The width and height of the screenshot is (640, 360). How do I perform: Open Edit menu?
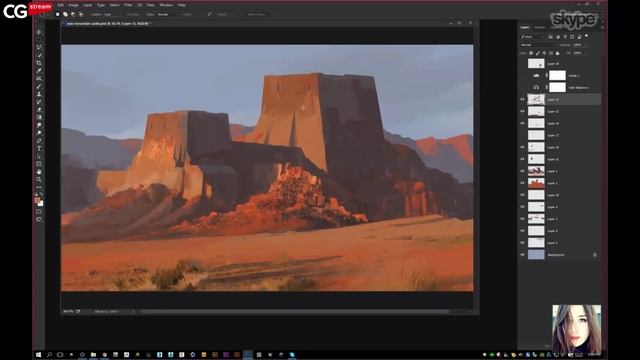61,5
